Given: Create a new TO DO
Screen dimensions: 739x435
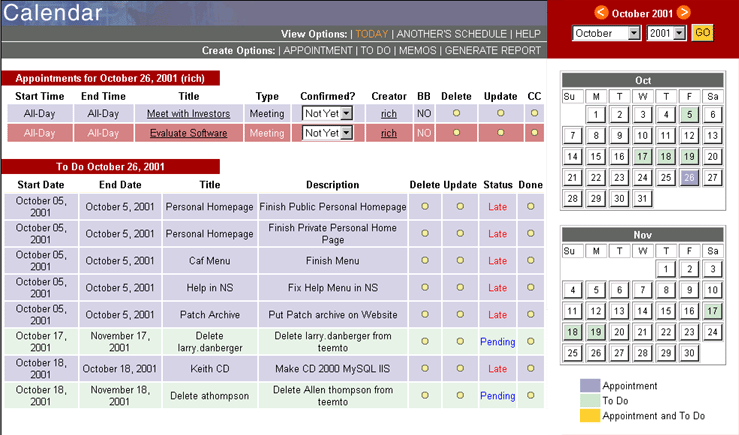Looking at the screenshot, I should (x=376, y=50).
